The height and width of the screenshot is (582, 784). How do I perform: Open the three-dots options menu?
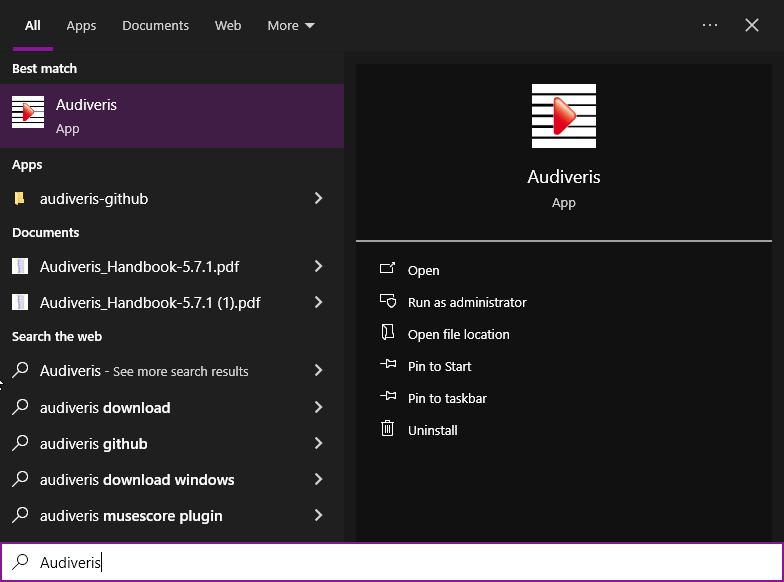coord(710,25)
